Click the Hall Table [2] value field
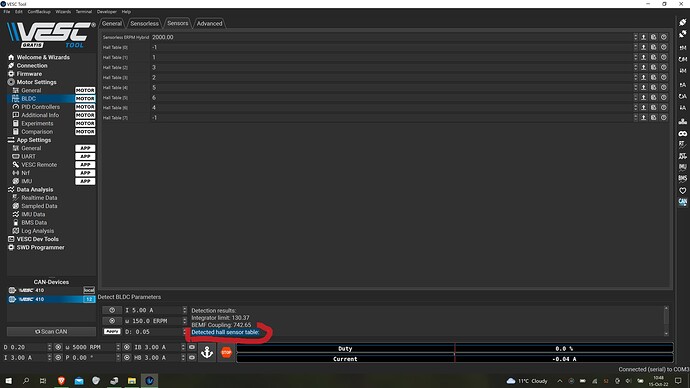The height and width of the screenshot is (388, 690). click(392, 67)
